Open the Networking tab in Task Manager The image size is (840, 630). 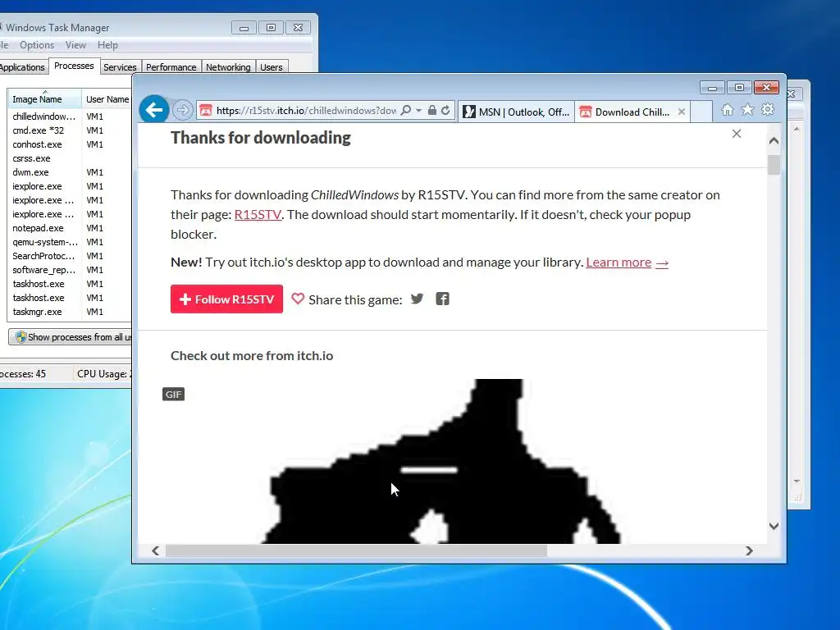point(228,67)
